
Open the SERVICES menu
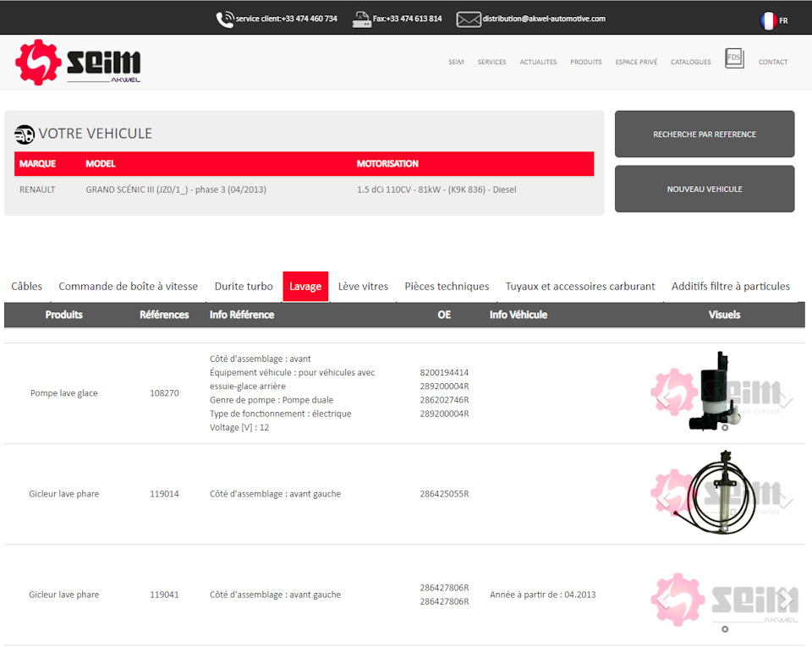tap(491, 62)
